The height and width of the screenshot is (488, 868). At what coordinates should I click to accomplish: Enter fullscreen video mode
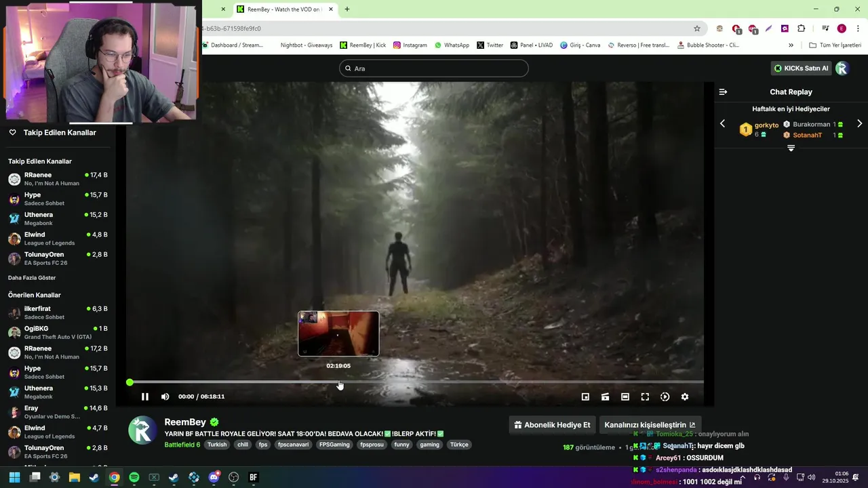point(645,396)
